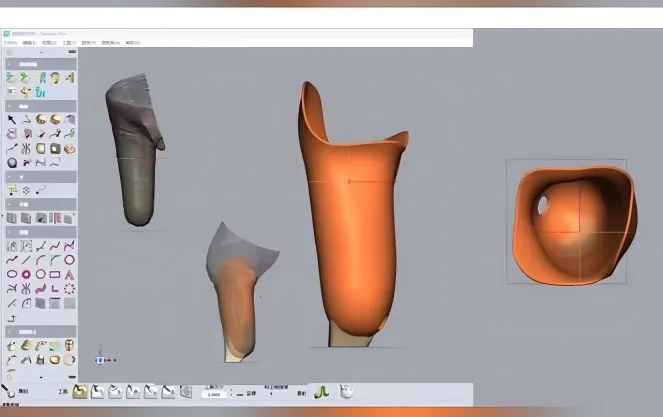Open the first menu in the menu bar
This screenshot has height=417, width=663.
click(x=12, y=43)
